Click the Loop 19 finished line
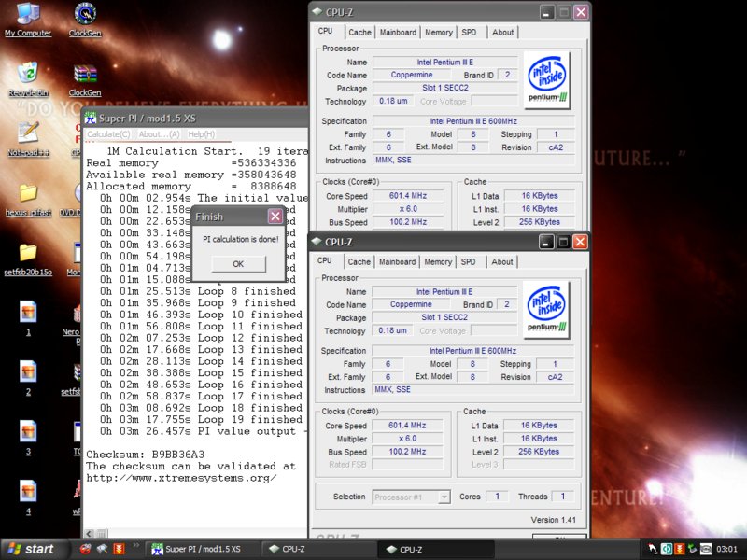The image size is (747, 560). 201,419
